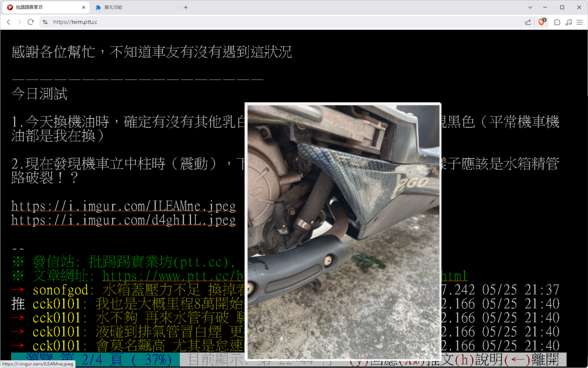Reload the term.ptt.cc page
Image resolution: width=588 pixels, height=368 pixels.
pyautogui.click(x=31, y=22)
